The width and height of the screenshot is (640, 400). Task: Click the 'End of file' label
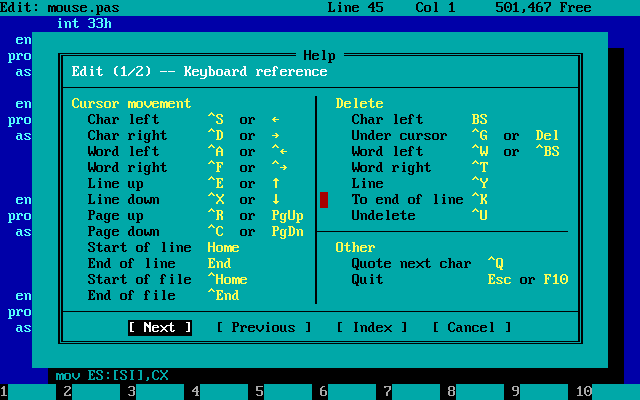pyautogui.click(x=131, y=295)
